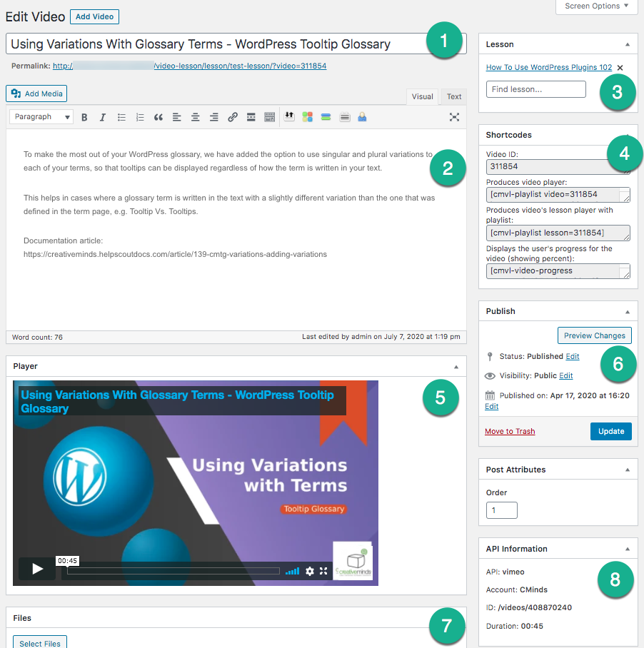The height and width of the screenshot is (648, 644).
Task: Collapse the API Information panel
Action: [x=628, y=550]
